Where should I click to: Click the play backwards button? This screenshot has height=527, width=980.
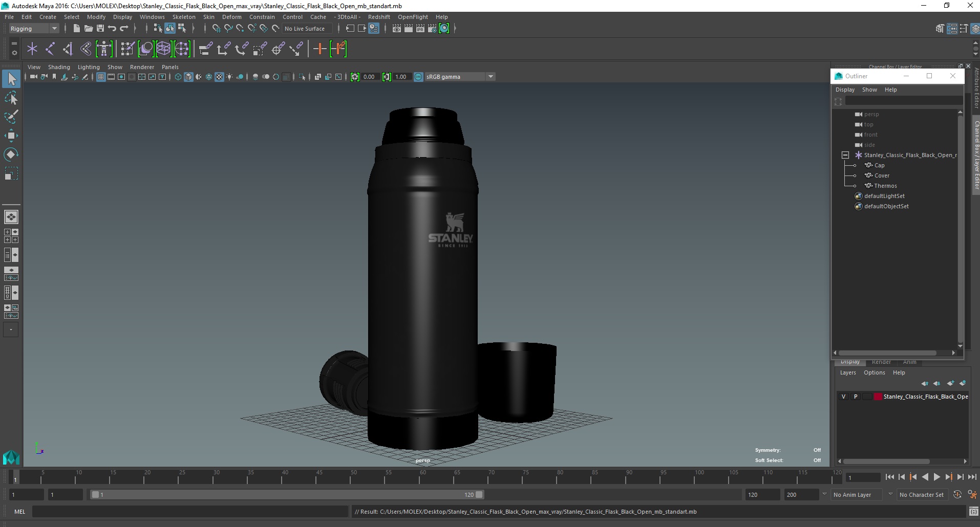(925, 477)
